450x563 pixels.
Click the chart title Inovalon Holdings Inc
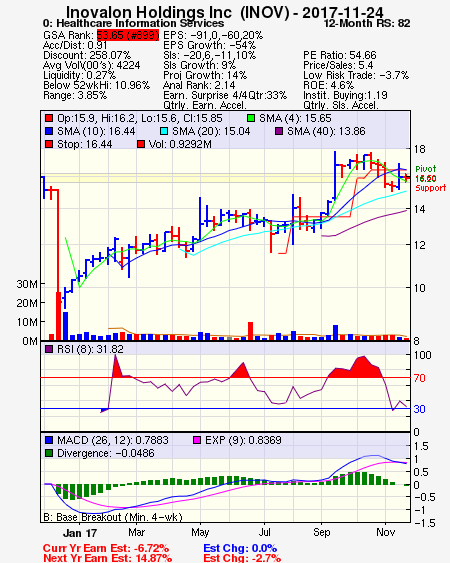pyautogui.click(x=149, y=13)
